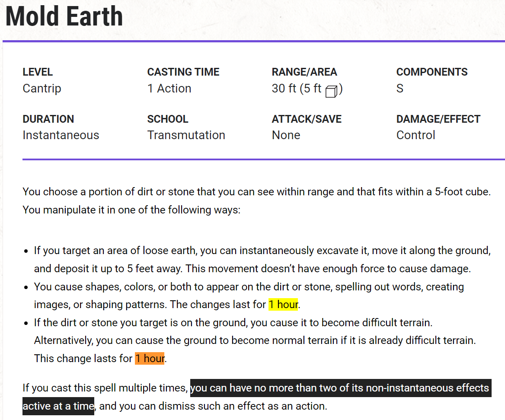Click the RANGE/AREA heading
Screen dimensions: 505x420
304,72
